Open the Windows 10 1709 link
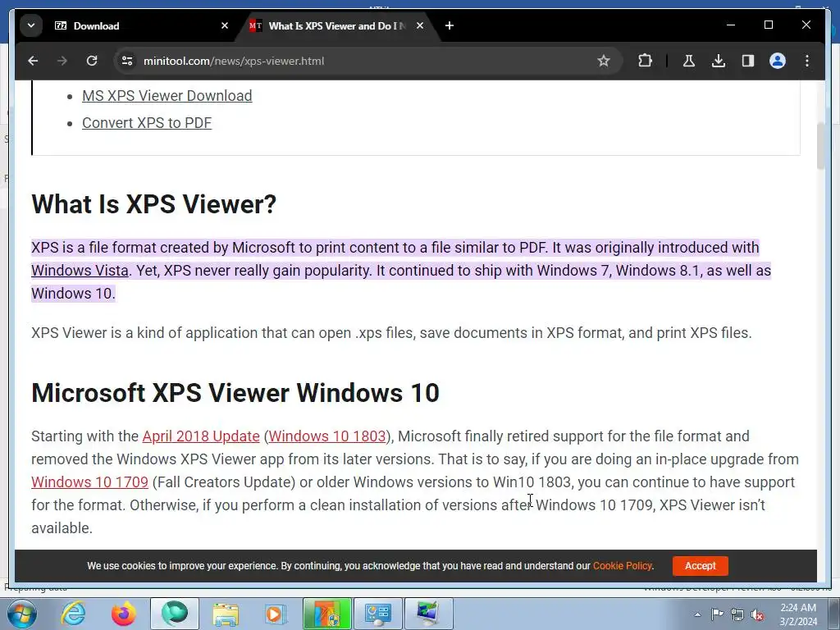The image size is (840, 630). click(x=89, y=482)
